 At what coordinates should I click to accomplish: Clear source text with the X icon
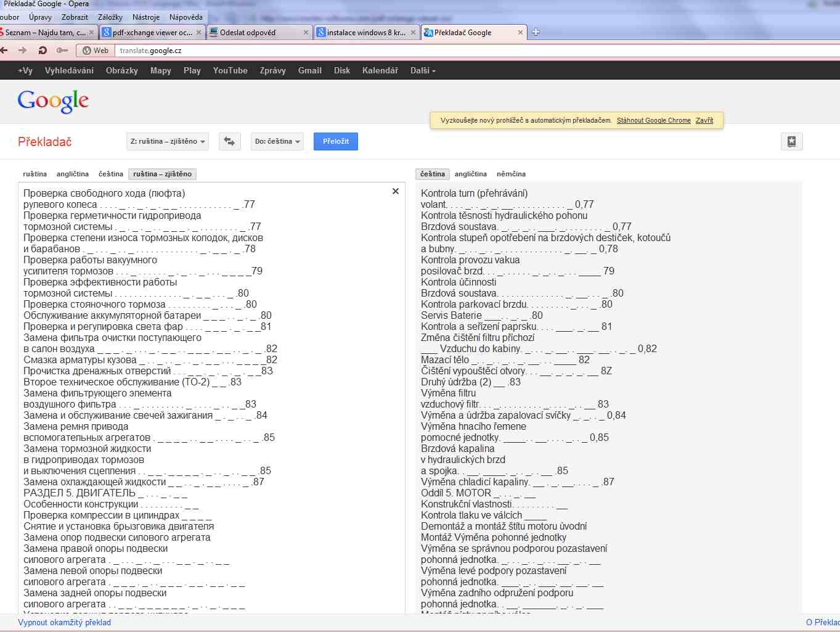tap(395, 192)
